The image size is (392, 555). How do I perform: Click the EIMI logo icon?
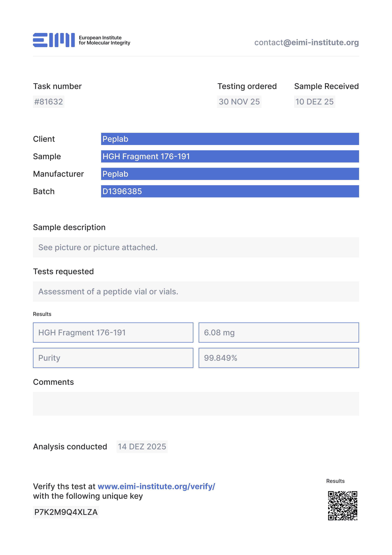[54, 40]
